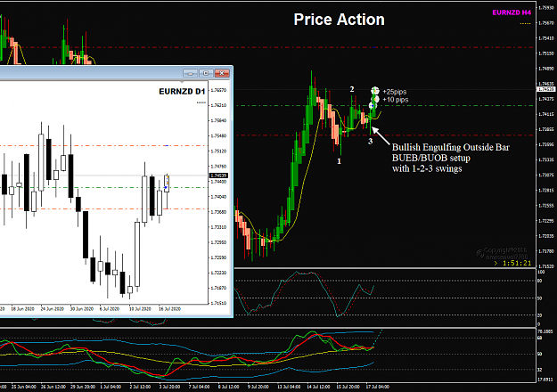The width and height of the screenshot is (557, 392).
Task: Click the 1.72950 level on D1 price axis
Action: tap(219, 242)
